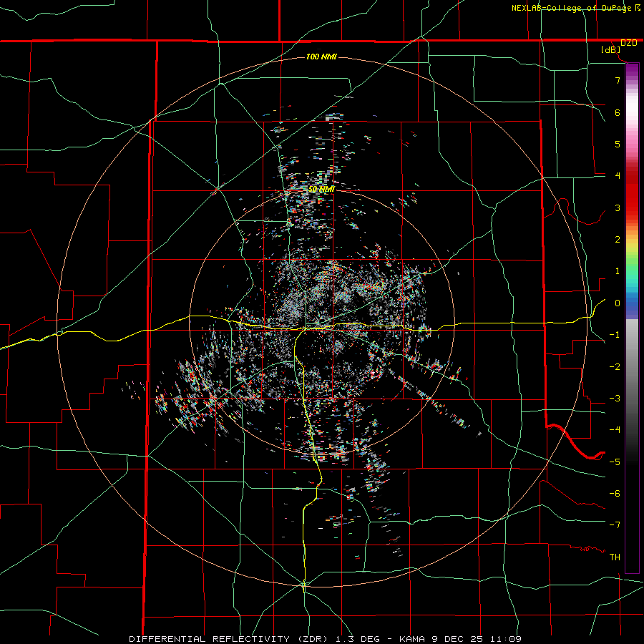This screenshot has height=644, width=644.
Task: Click the 2 value on color scale
Action: pyautogui.click(x=618, y=240)
